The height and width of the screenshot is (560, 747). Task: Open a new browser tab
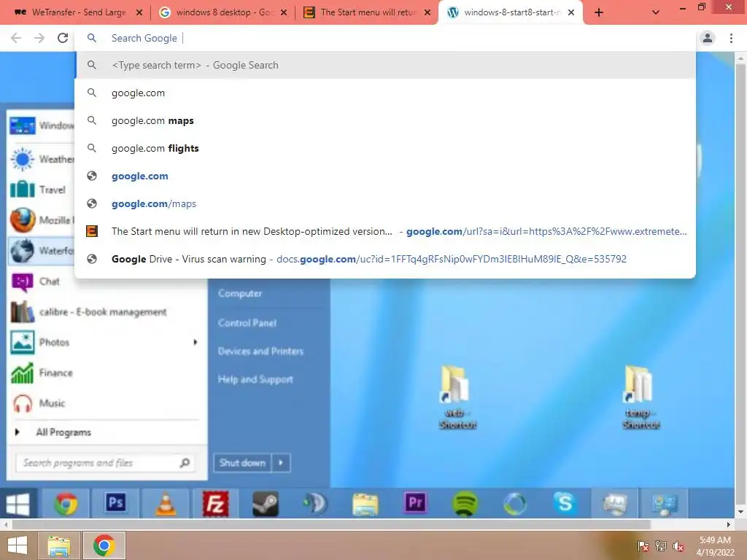[x=599, y=12]
